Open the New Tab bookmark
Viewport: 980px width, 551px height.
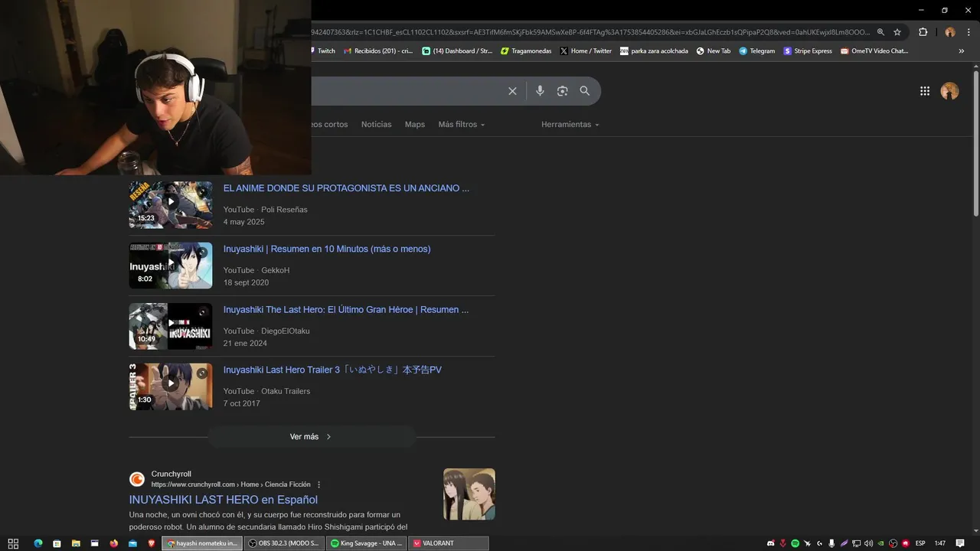click(714, 51)
